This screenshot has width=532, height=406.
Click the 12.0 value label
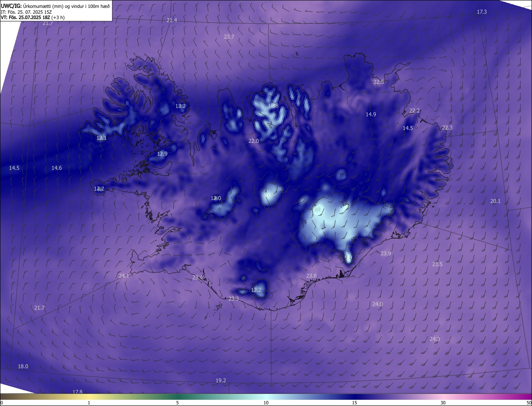[x=216, y=198]
